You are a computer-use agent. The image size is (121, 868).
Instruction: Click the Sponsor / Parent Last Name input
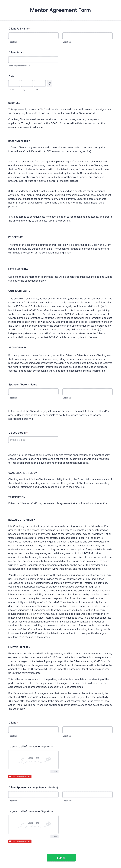[88, 392]
